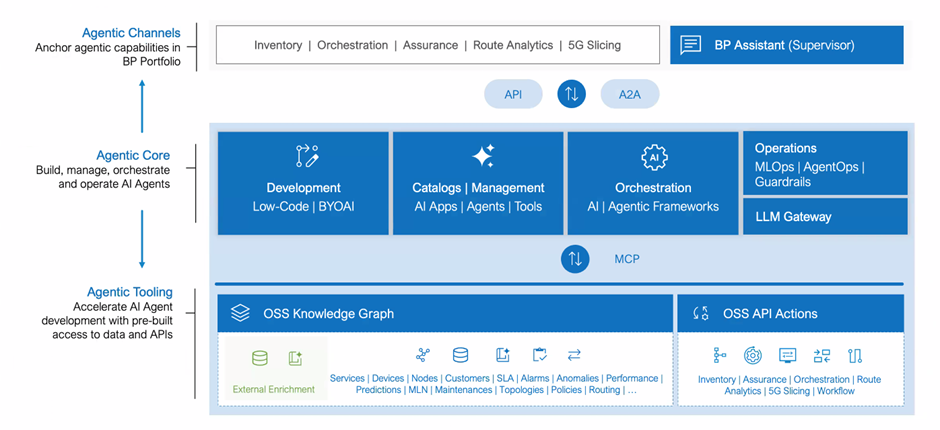Click the Agentic Core heading
The height and width of the screenshot is (430, 940).
point(133,155)
